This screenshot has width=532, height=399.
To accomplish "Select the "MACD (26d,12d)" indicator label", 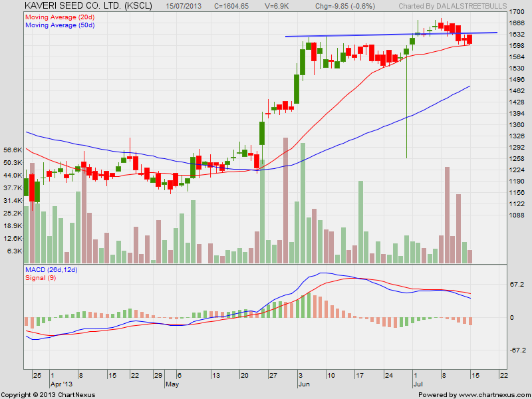I will click(x=51, y=270).
